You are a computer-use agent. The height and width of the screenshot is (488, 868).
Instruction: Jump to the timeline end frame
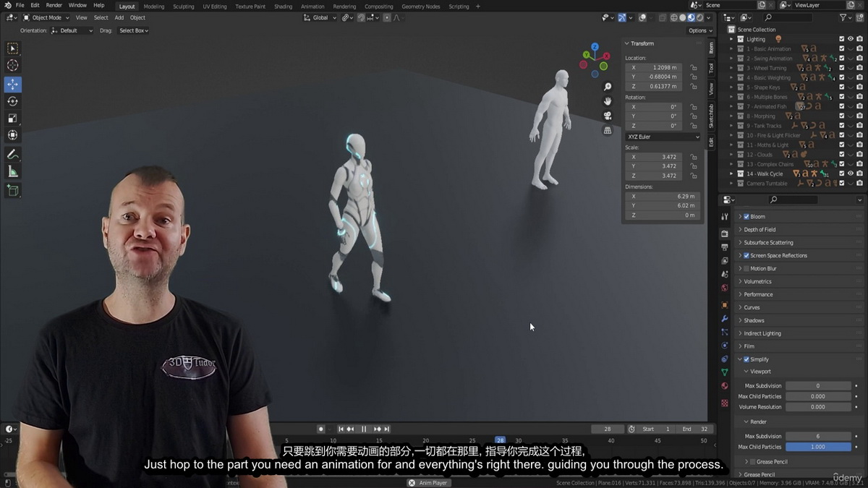pos(387,429)
